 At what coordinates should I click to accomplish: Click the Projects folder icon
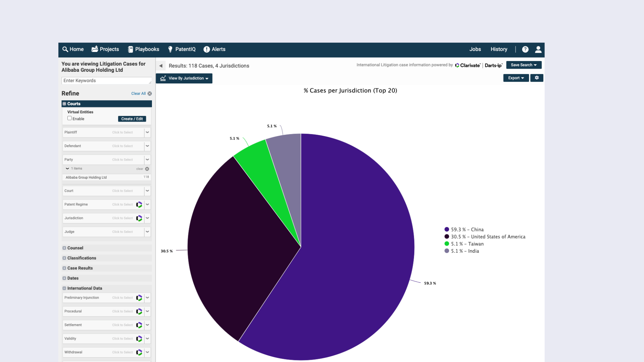point(95,49)
